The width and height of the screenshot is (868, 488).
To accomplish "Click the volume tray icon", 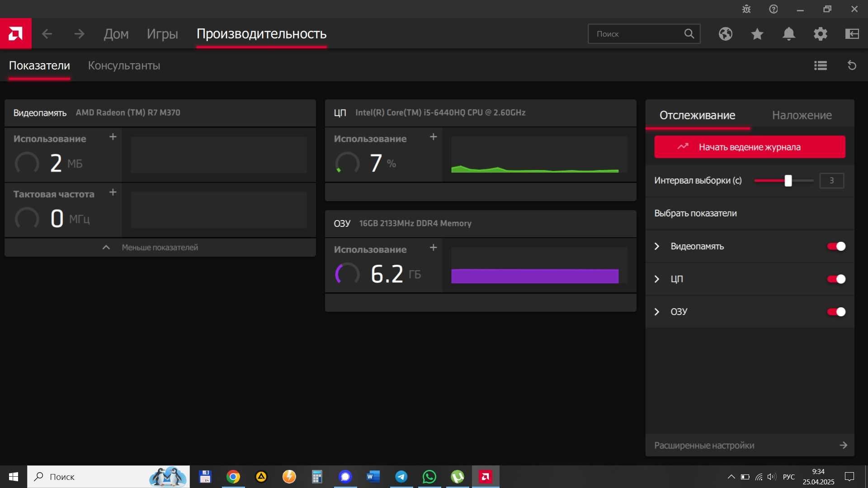I will pyautogui.click(x=772, y=477).
